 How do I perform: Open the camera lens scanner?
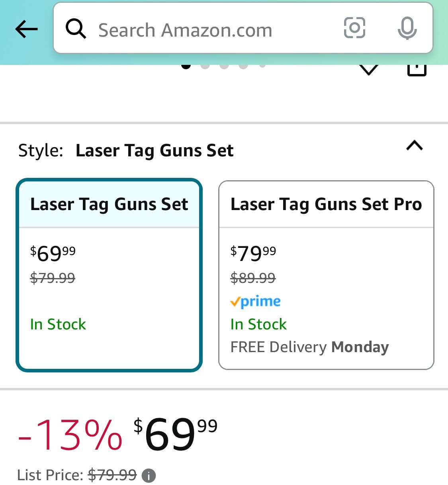354,28
